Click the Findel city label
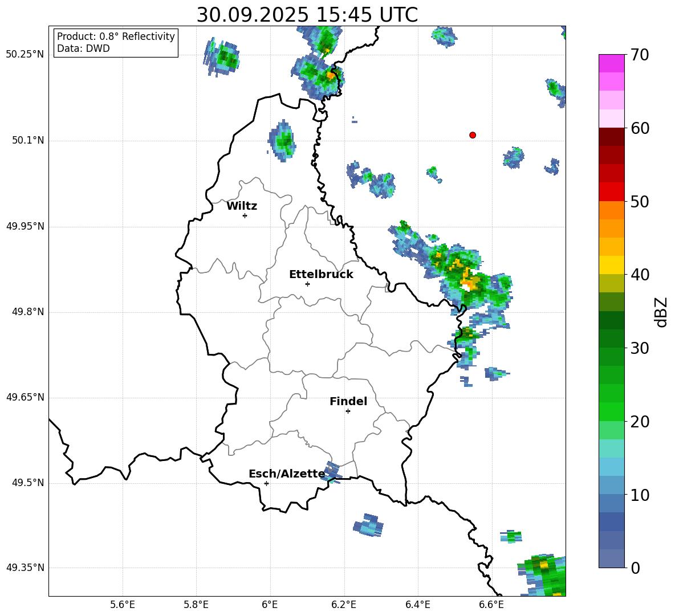This screenshot has width=675, height=616. click(x=348, y=402)
